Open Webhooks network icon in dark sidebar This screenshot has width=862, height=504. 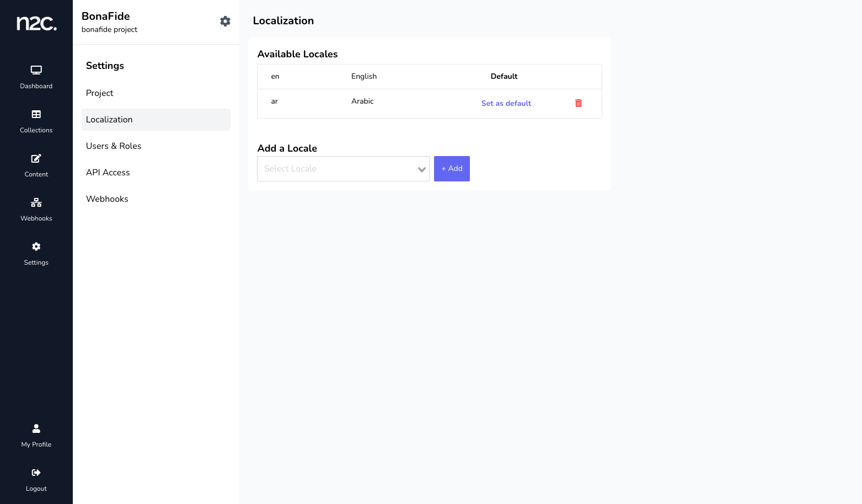[x=36, y=202]
